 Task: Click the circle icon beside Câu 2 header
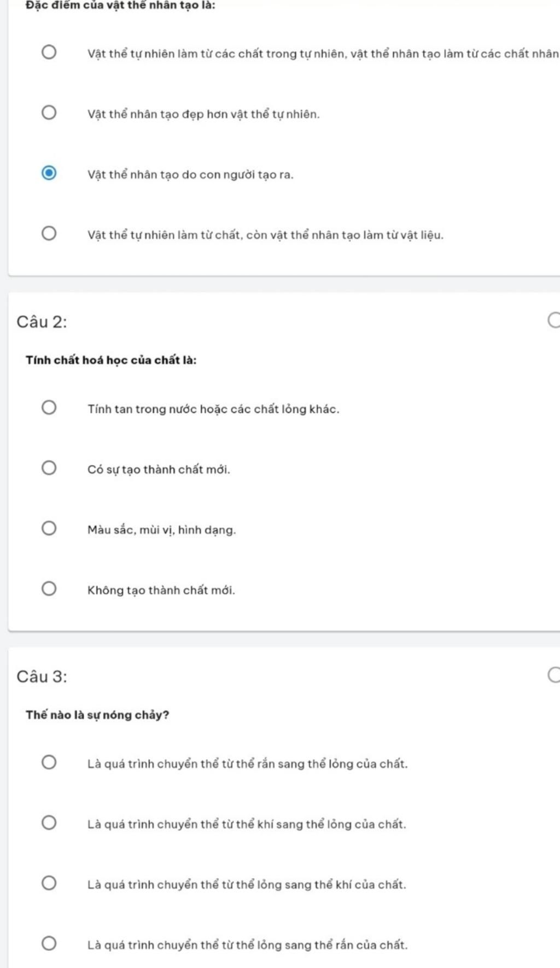click(554, 320)
